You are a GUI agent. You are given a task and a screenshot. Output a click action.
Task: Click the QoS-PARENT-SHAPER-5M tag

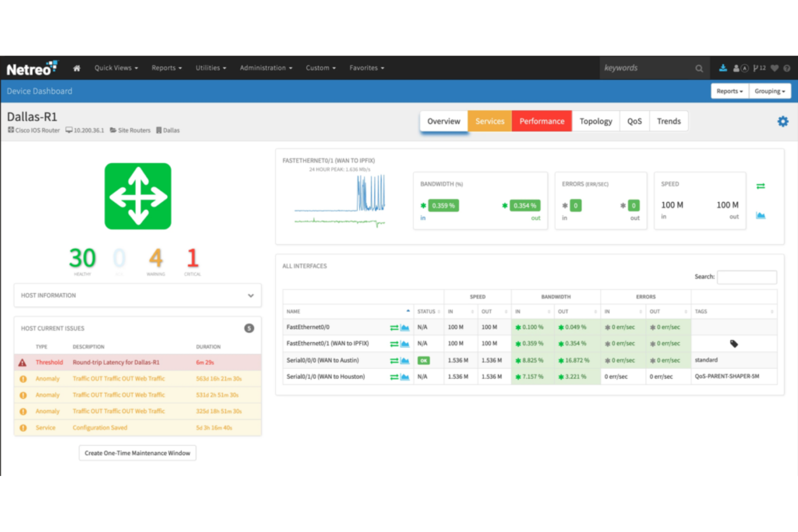tap(727, 377)
